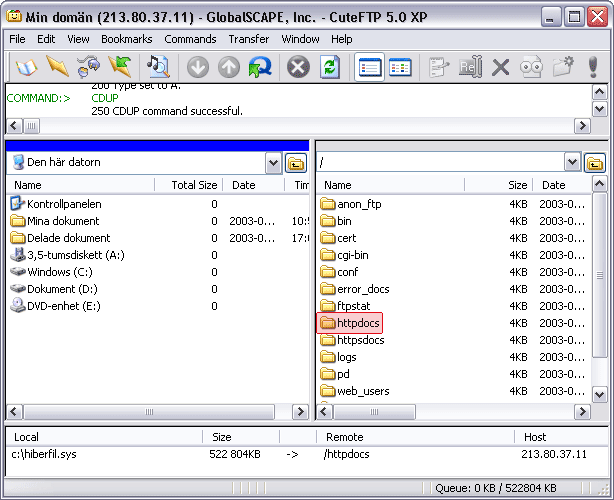
Task: Click the Quick Connect lightning icon
Action: 57,67
